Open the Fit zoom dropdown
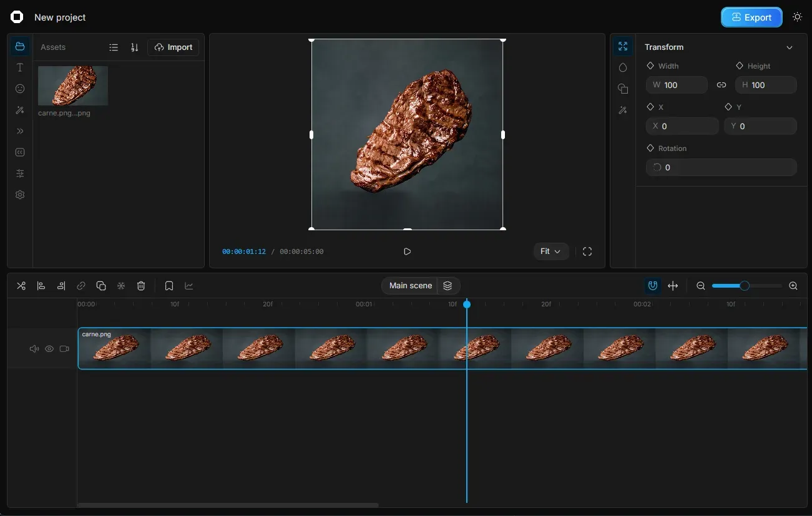This screenshot has width=812, height=516. tap(551, 251)
